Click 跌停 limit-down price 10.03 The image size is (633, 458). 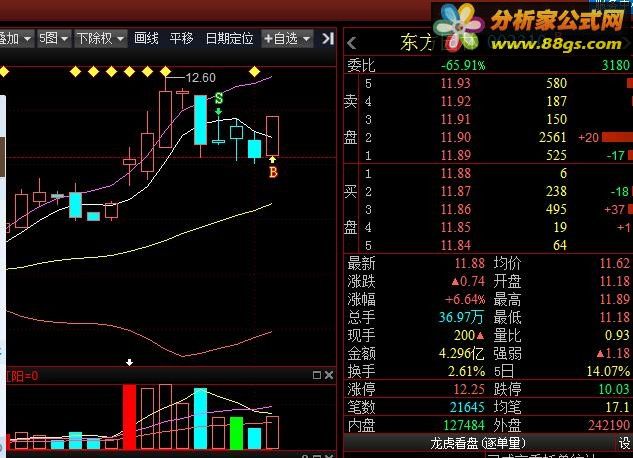(x=614, y=389)
